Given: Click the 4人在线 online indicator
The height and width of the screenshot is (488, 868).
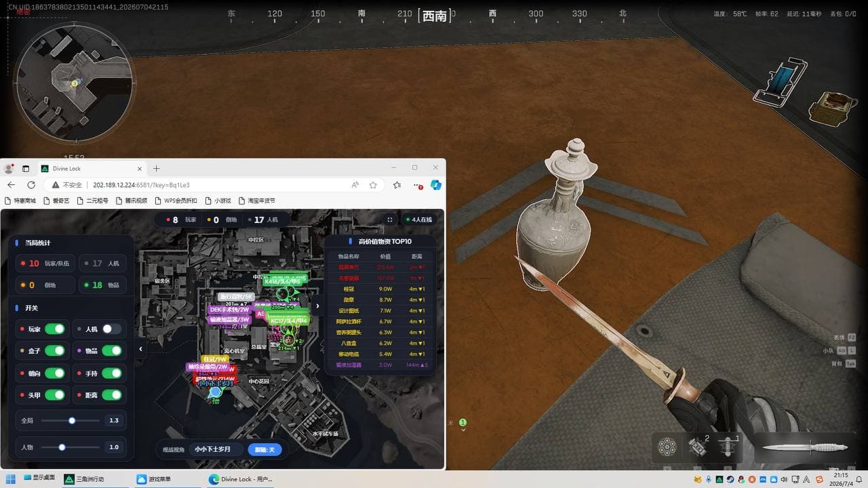Looking at the screenshot, I should click(418, 220).
